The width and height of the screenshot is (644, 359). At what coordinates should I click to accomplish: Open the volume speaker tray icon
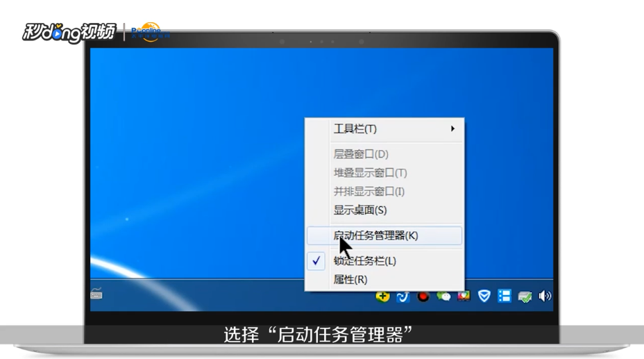coord(545,296)
